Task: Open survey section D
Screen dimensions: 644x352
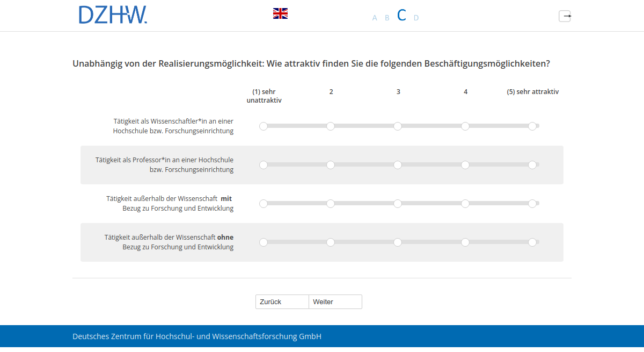Action: pyautogui.click(x=416, y=18)
